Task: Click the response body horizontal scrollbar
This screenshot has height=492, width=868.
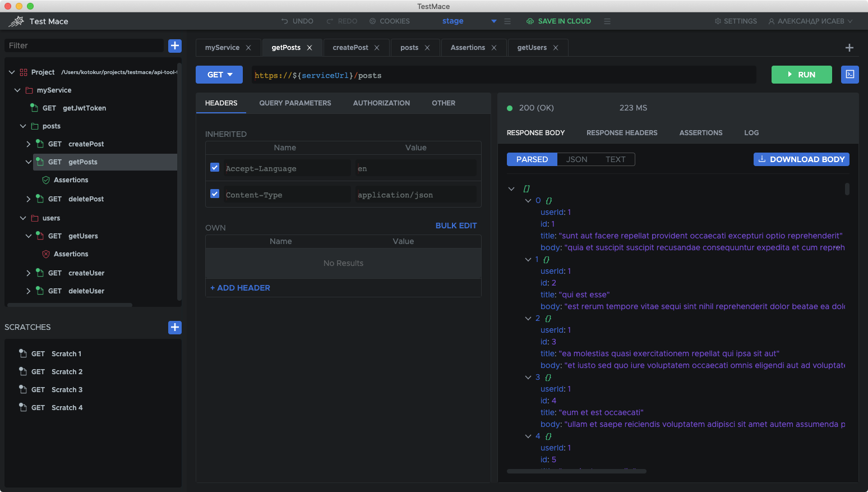Action: 576,471
